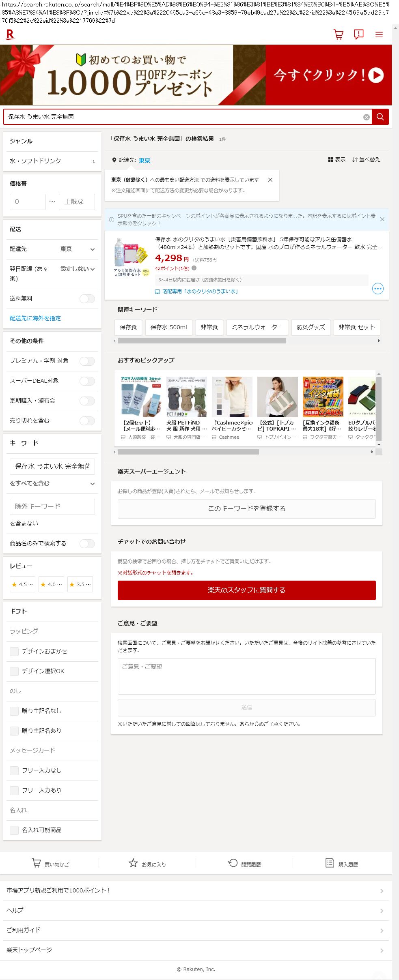Click the points info icon beside 42ポイント
Viewport: 399px width, 980px height.
click(194, 268)
